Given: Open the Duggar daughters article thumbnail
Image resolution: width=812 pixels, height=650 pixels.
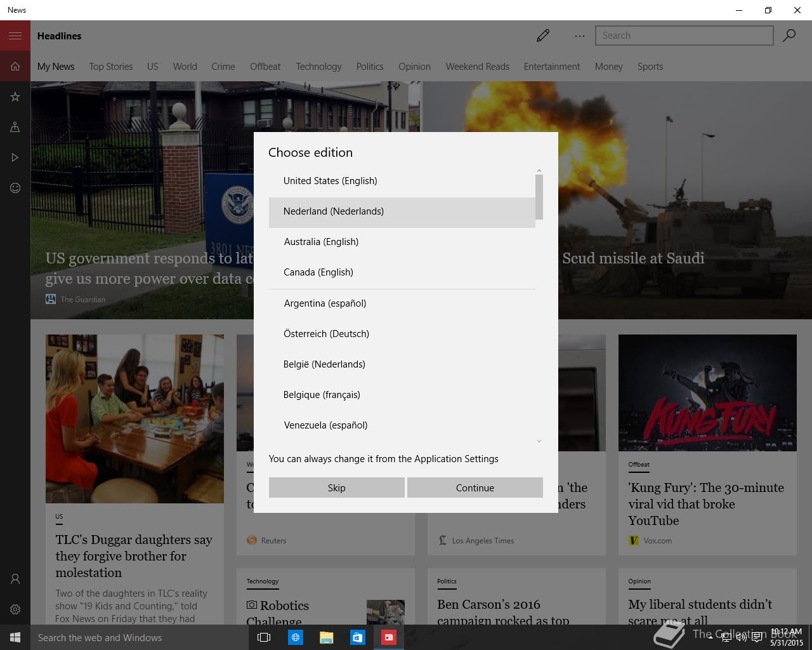Looking at the screenshot, I should click(134, 419).
